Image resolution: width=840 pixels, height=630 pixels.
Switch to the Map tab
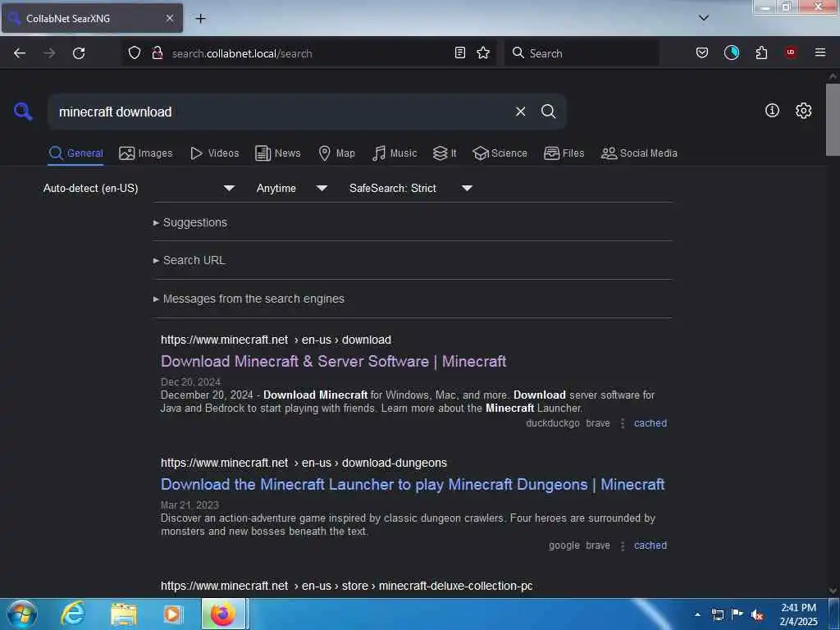point(336,153)
